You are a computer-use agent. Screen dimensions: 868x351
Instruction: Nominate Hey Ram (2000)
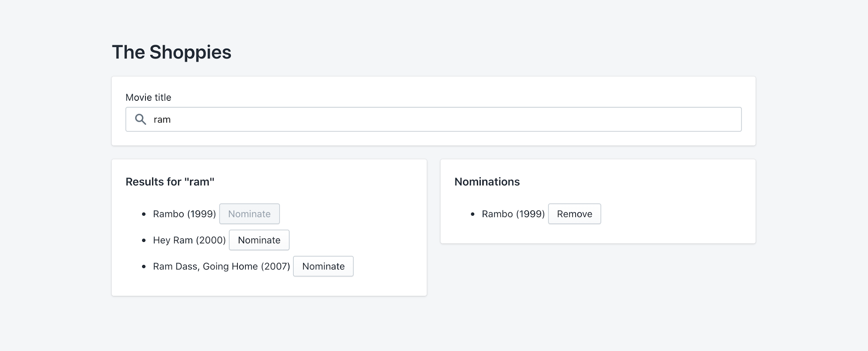(x=259, y=240)
